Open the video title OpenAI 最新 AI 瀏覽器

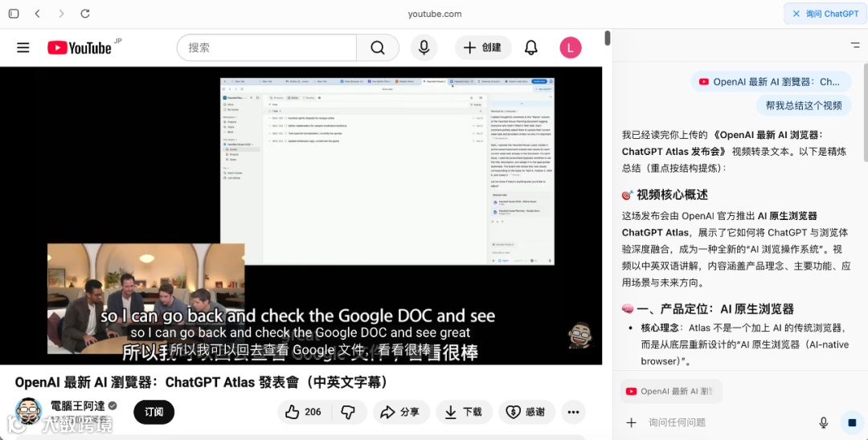[202, 382]
